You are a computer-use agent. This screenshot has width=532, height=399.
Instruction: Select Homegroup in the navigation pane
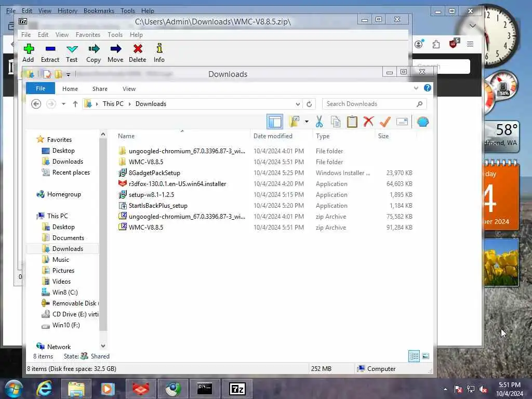pyautogui.click(x=64, y=194)
